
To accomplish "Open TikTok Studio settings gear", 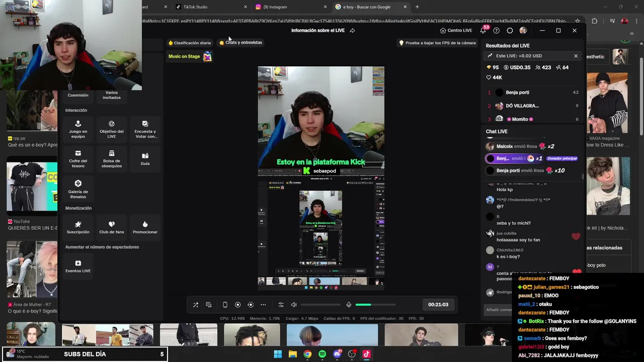I will coord(510,31).
